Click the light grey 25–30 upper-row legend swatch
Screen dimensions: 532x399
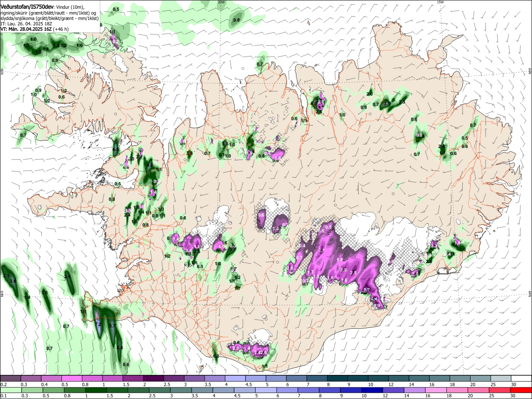pos(501,379)
